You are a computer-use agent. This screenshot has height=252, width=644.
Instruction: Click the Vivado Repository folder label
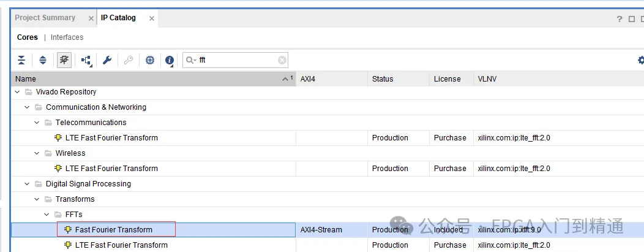pyautogui.click(x=66, y=92)
